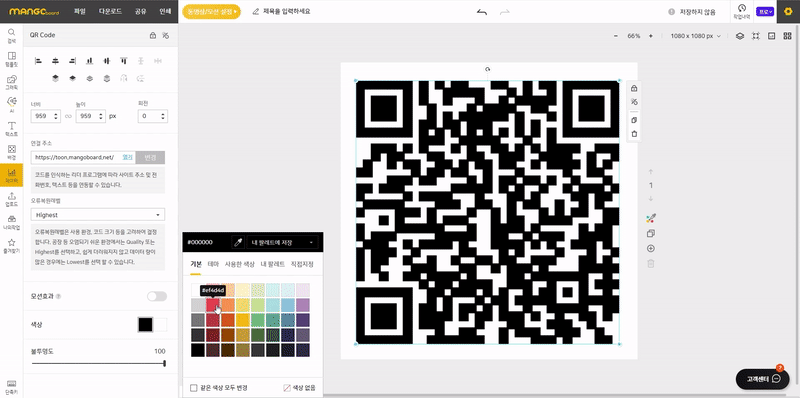Click the zoom out minus button

pos(616,36)
